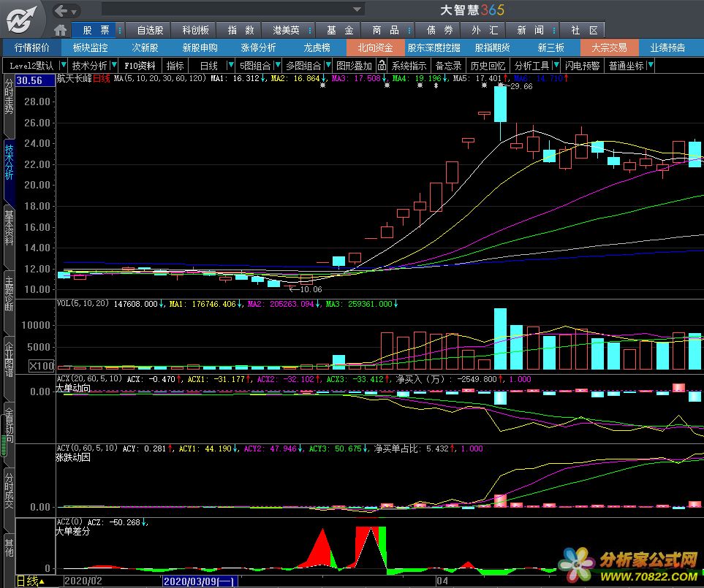Expand the 多图组合 dropdown arrow
Viewport: 704px width, 588px height.
coord(328,66)
